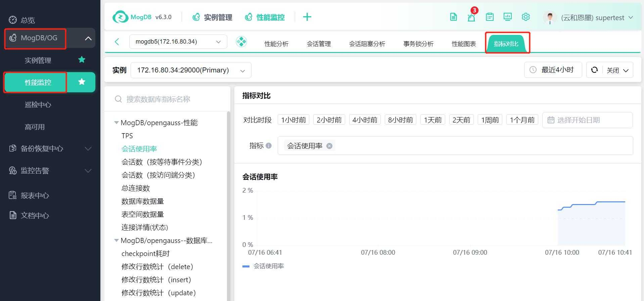The image size is (644, 301).
Task: Select 会话使用率 metric in tree
Action: tap(139, 149)
